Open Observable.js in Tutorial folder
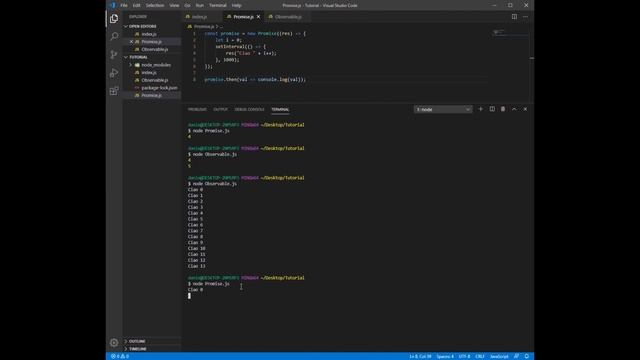The width and height of the screenshot is (640, 360). pos(152,80)
